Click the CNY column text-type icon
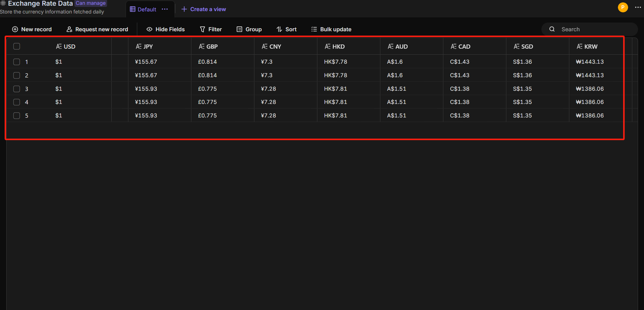 coord(265,47)
